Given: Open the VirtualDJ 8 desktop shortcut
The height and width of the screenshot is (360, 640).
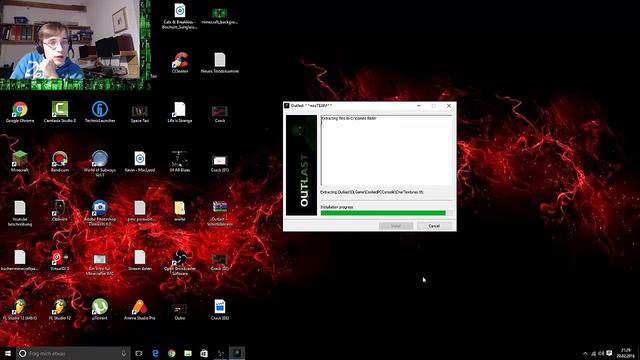Looking at the screenshot, I should [x=60, y=259].
